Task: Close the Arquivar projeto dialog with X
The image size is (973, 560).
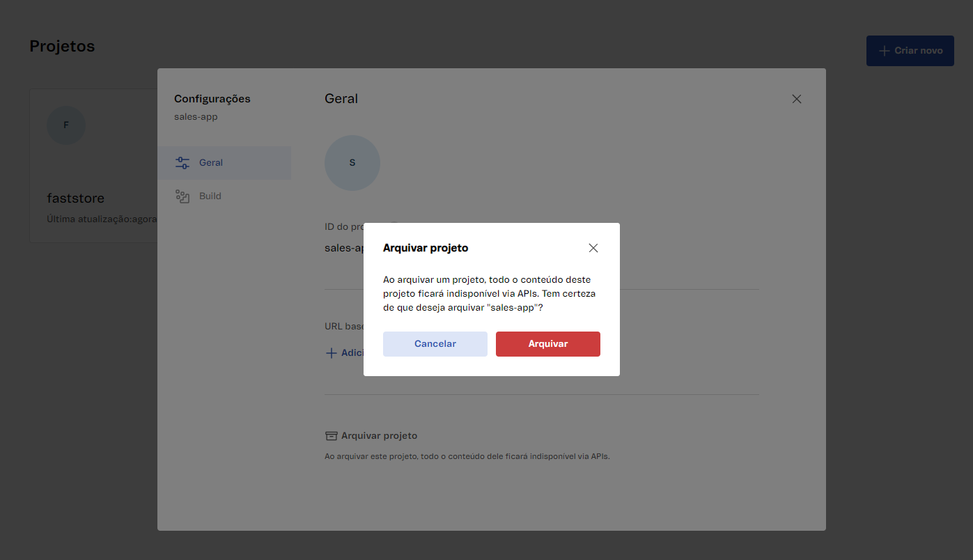Action: 593,248
